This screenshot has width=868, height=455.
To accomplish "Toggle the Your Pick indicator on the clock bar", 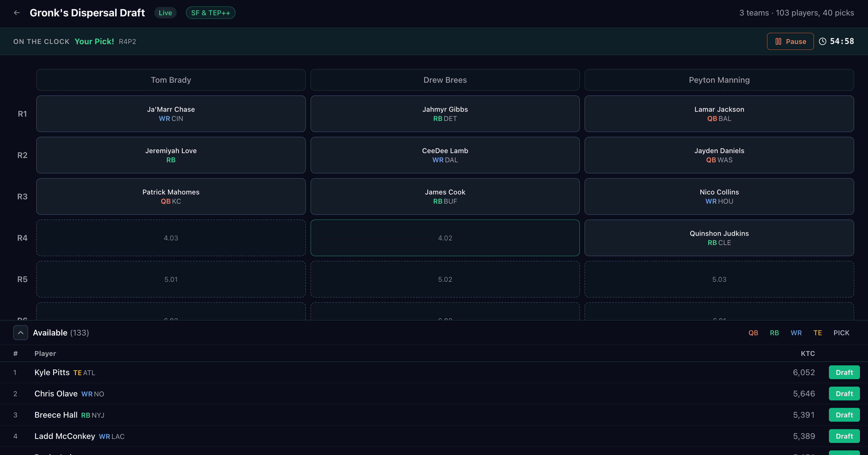I will [94, 41].
